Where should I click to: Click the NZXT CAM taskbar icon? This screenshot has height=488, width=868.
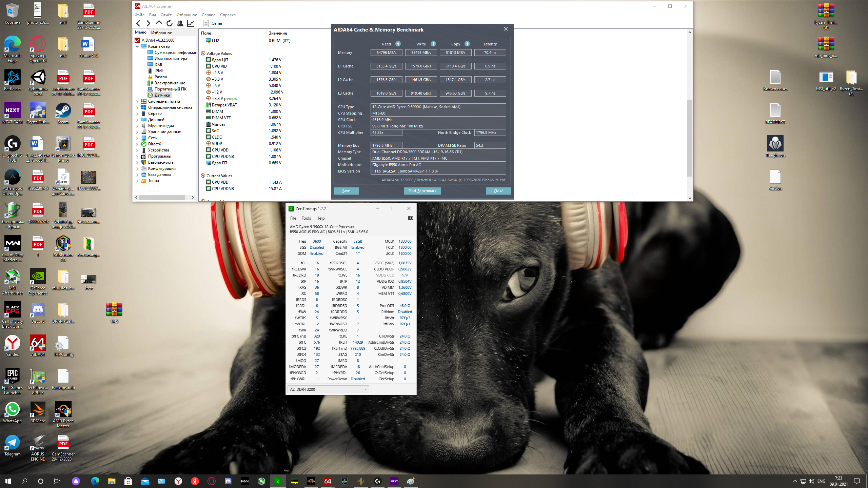point(394,481)
